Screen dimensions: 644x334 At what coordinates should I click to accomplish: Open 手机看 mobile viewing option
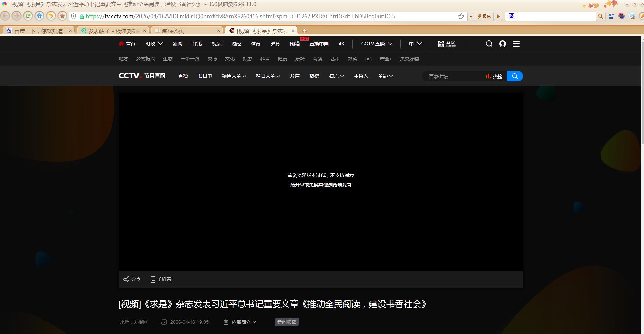[x=161, y=279]
